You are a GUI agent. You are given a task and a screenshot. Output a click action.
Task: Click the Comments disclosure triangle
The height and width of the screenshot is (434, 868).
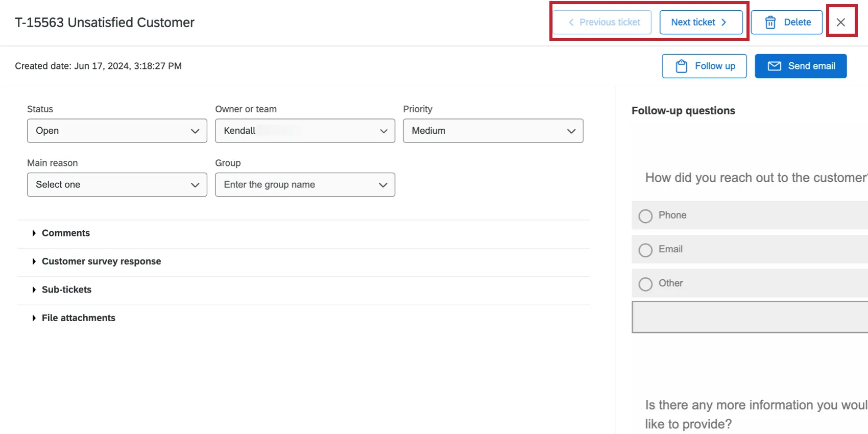[34, 233]
